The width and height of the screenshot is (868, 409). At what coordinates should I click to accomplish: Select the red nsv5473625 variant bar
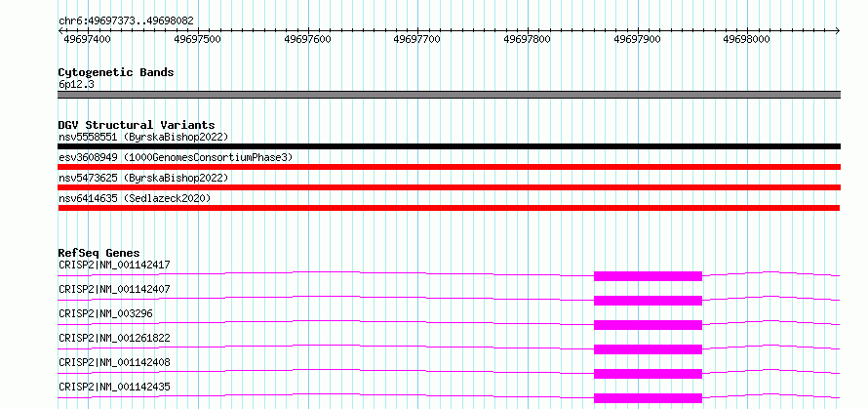click(450, 187)
